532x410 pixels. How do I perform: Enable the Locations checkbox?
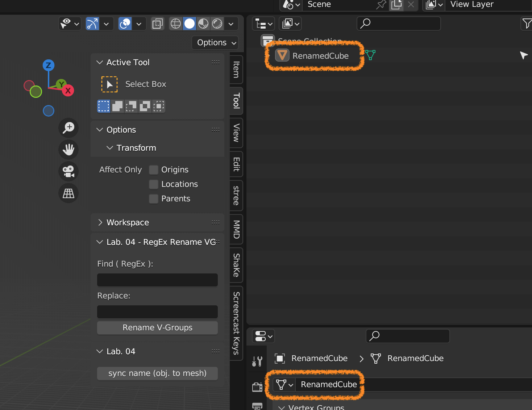[154, 184]
